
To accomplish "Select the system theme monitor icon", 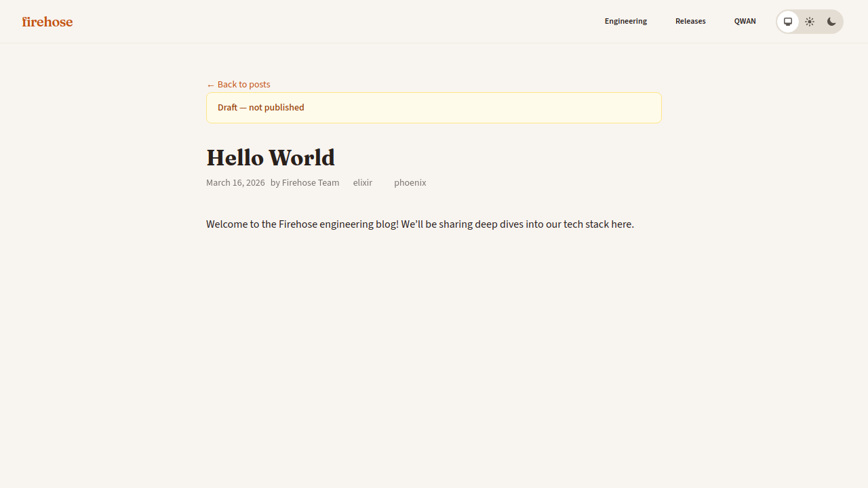I will [788, 21].
